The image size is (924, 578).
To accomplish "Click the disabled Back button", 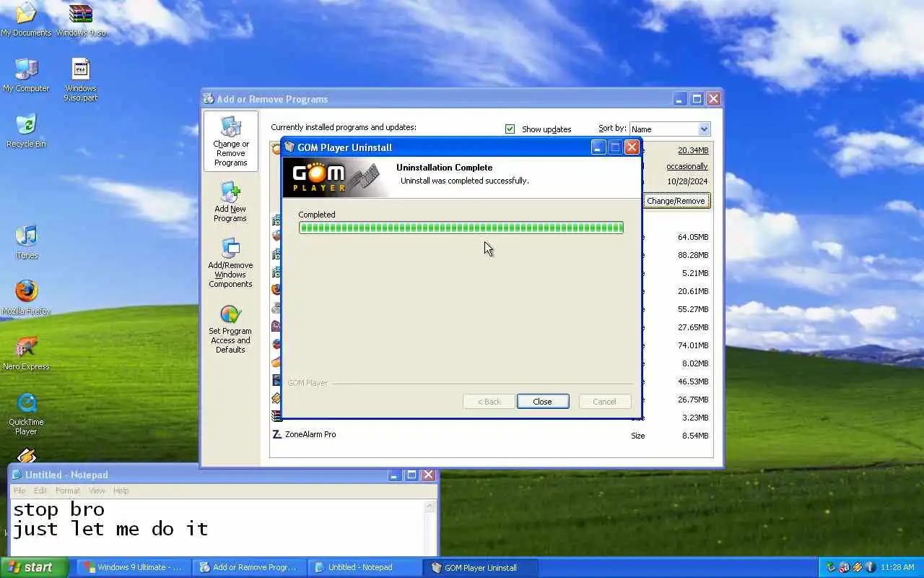I will [x=489, y=402].
